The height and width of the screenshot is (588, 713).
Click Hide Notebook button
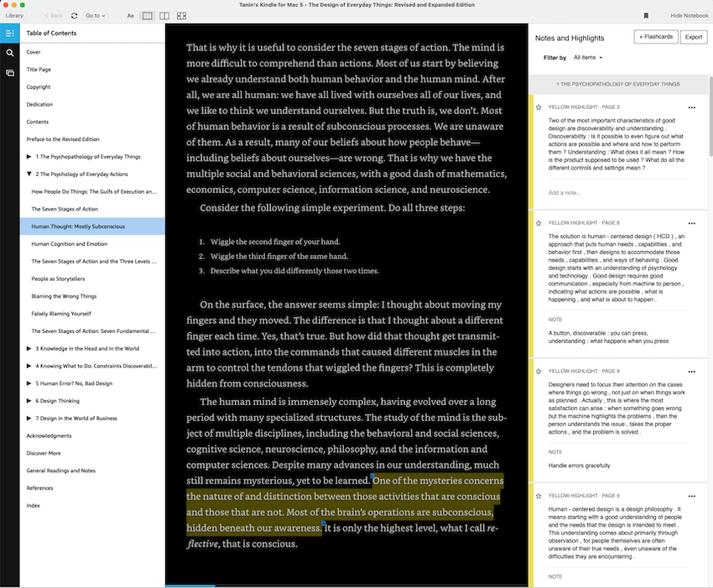(689, 15)
